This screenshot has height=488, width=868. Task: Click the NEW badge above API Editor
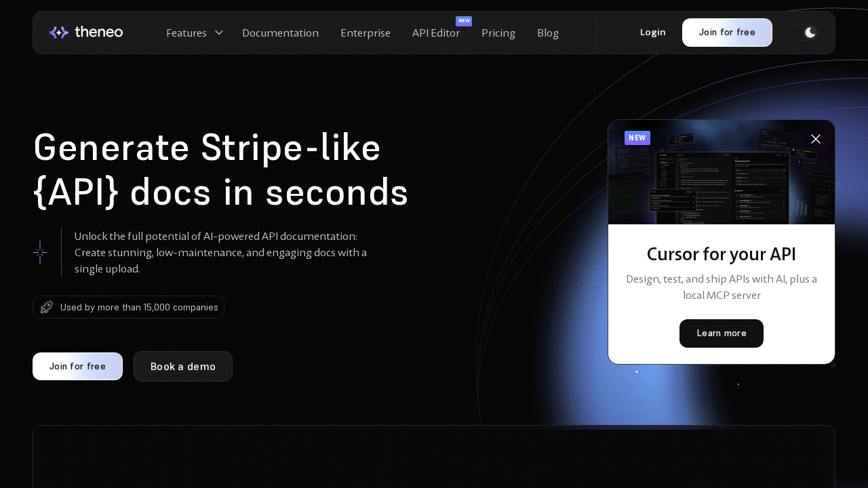click(464, 21)
